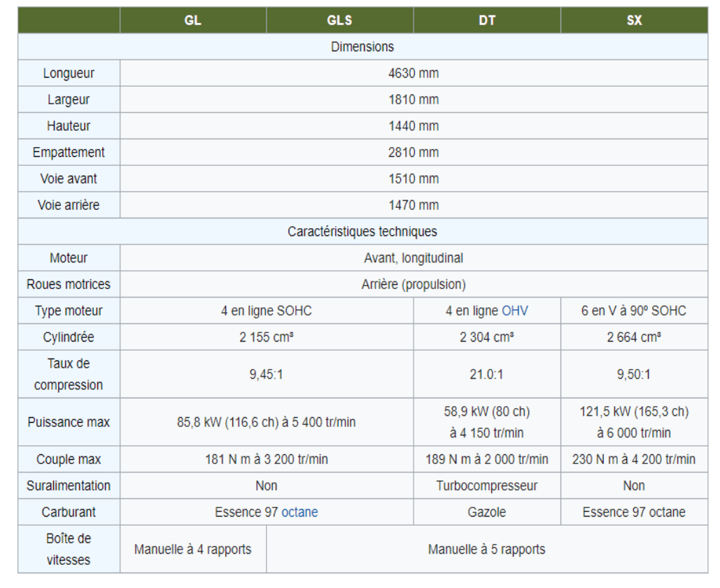Follow the blue octane link

(299, 512)
